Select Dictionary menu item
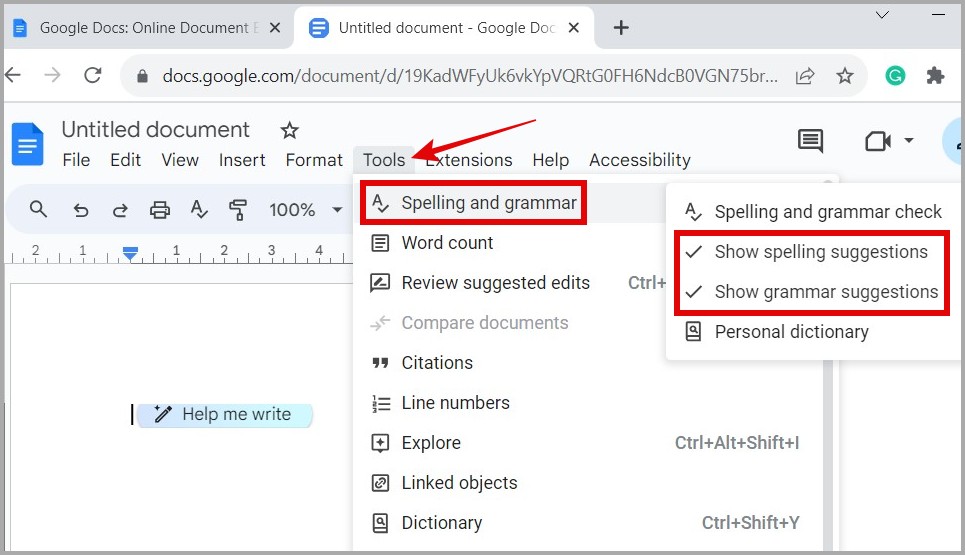This screenshot has height=555, width=965. [588, 523]
